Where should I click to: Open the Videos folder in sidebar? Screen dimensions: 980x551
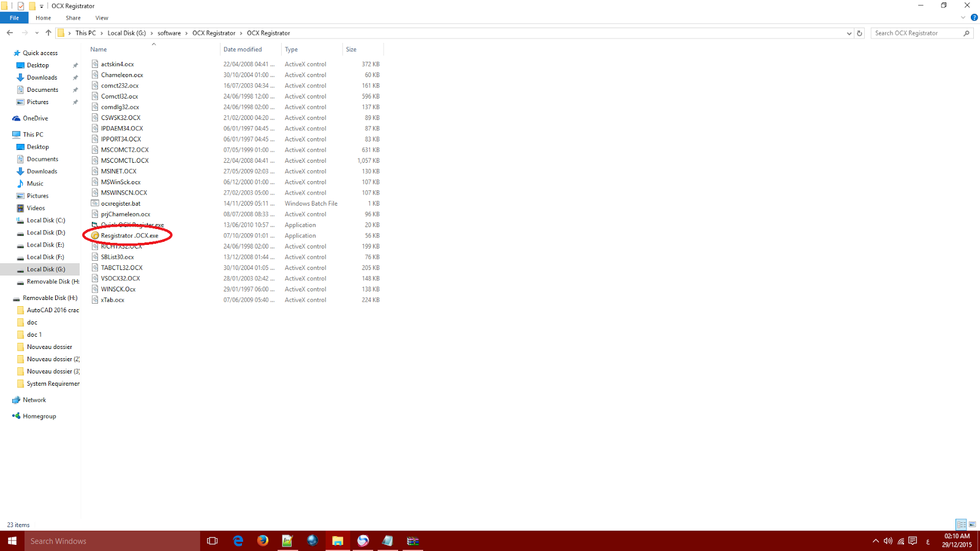[x=36, y=208]
